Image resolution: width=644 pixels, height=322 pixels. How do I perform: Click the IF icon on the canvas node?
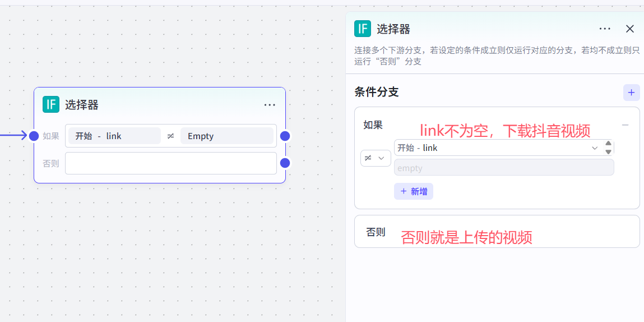pyautogui.click(x=51, y=104)
